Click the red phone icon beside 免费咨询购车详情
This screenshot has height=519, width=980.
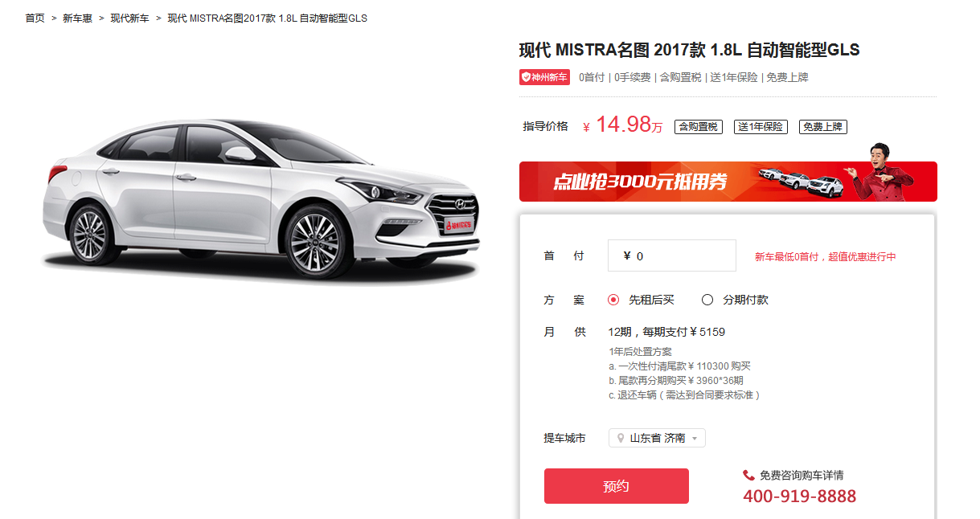[748, 475]
